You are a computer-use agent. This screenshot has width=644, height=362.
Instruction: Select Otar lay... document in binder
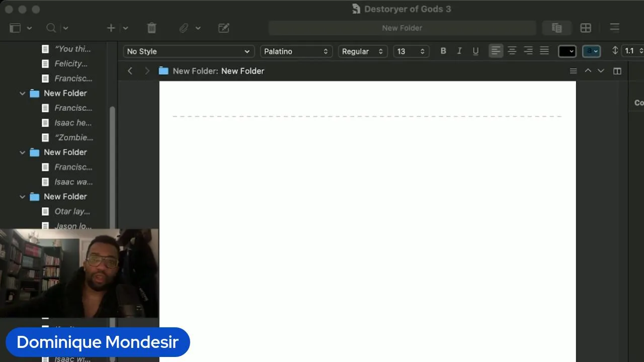coord(72,211)
